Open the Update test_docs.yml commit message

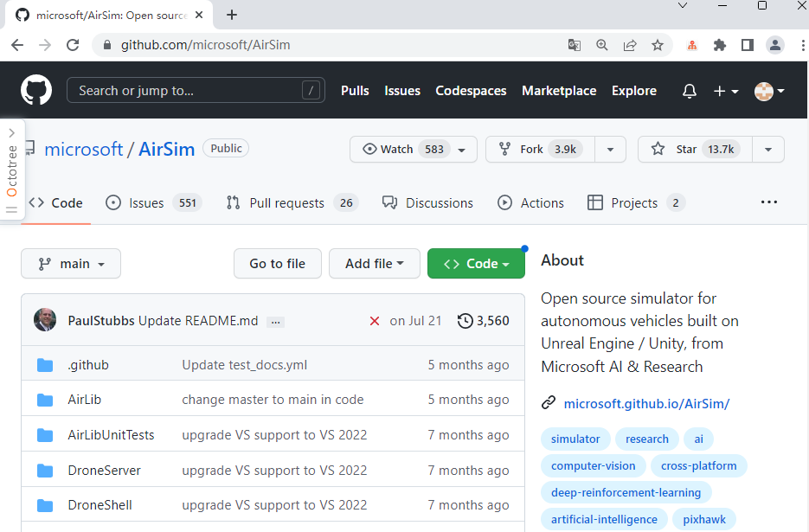click(x=245, y=365)
